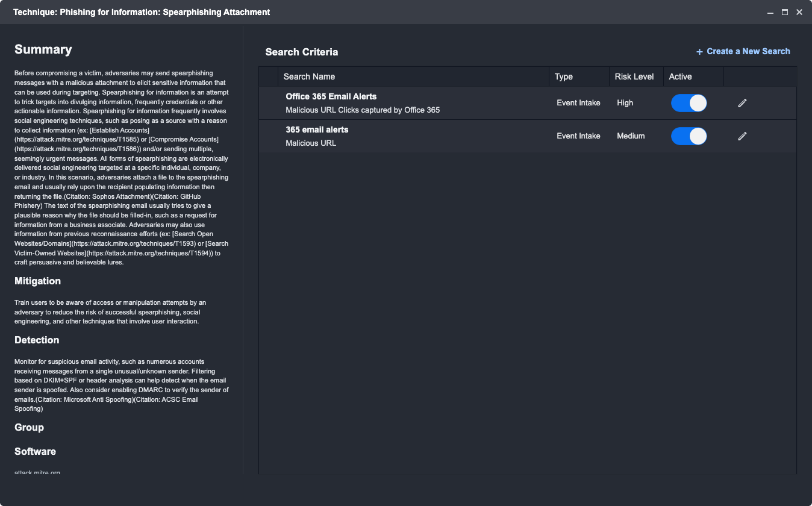Expand the Software section heading
The image size is (812, 506).
pos(35,451)
